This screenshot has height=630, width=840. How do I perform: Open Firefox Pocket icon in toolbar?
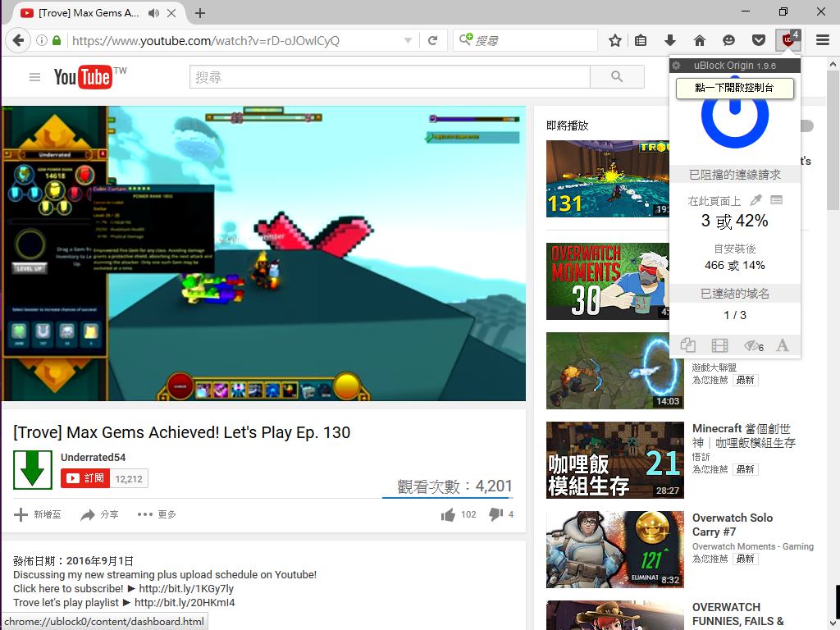(759, 40)
